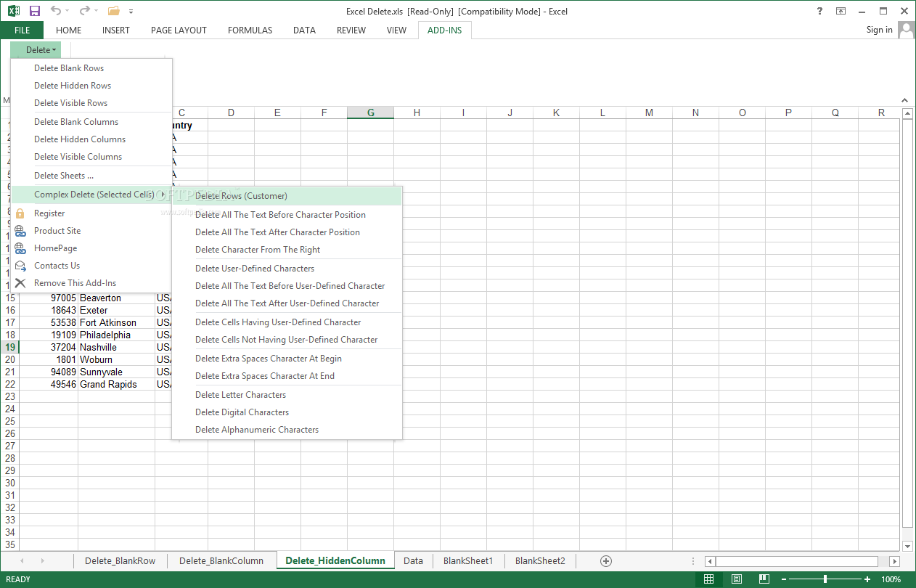Click the user account avatar icon
The image size is (916, 588).
(x=907, y=30)
